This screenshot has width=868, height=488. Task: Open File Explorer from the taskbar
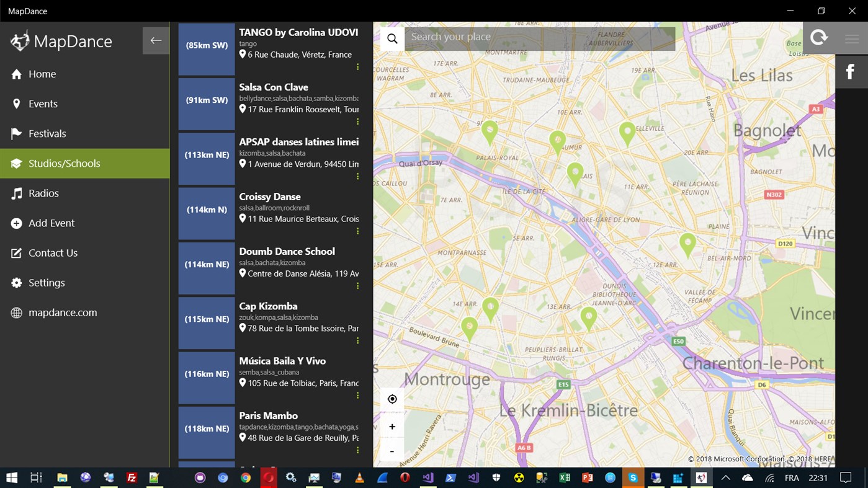click(x=62, y=477)
